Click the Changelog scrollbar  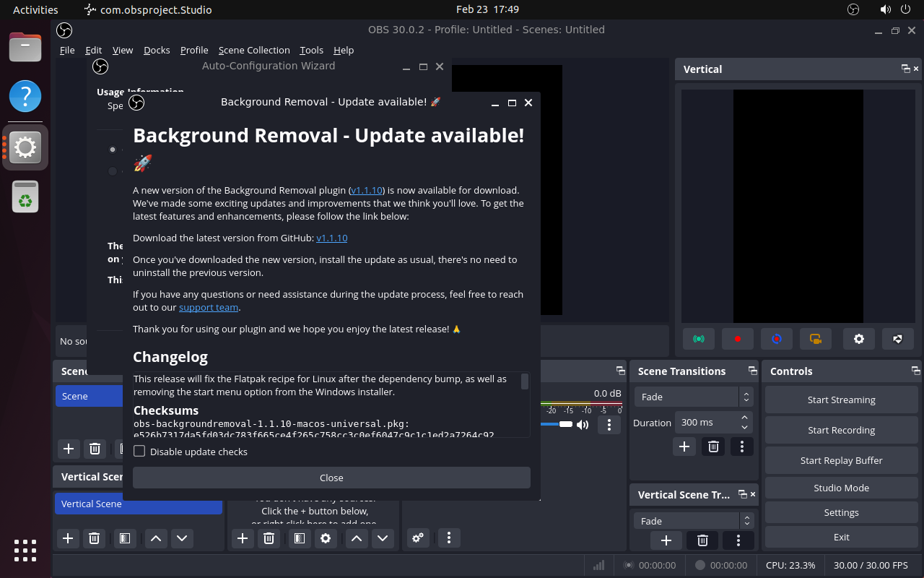tap(525, 381)
